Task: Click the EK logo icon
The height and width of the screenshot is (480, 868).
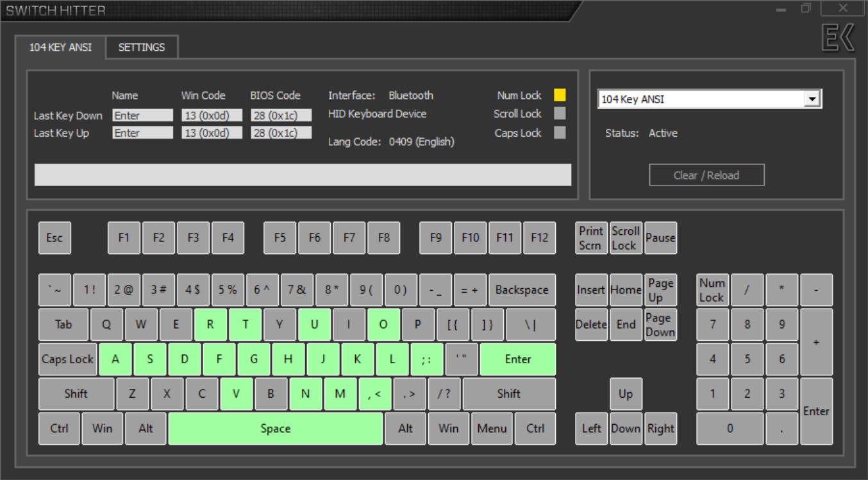Action: click(839, 39)
